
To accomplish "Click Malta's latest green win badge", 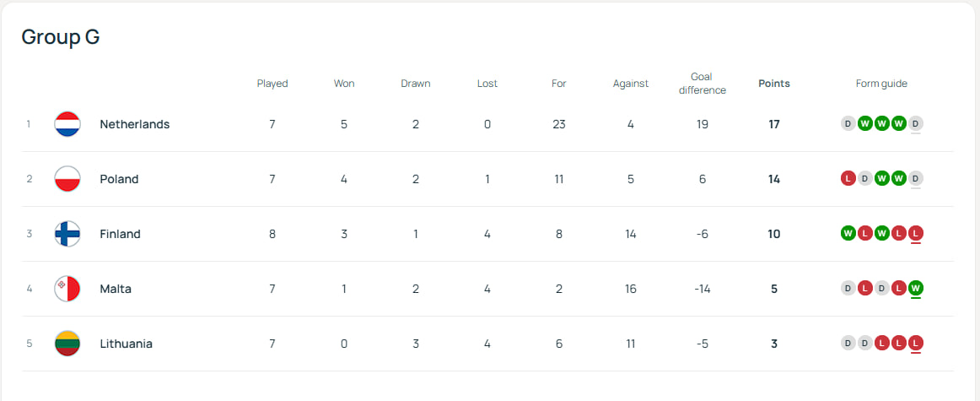I will click(916, 289).
